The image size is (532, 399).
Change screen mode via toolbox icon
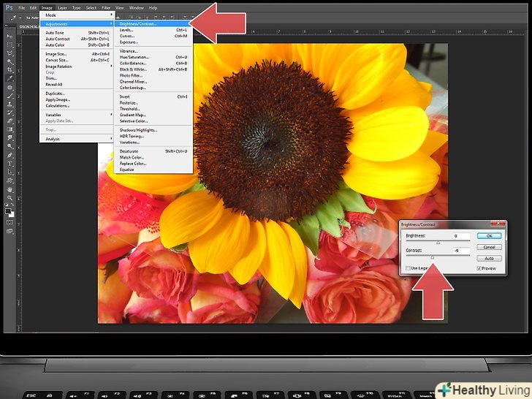[x=9, y=231]
